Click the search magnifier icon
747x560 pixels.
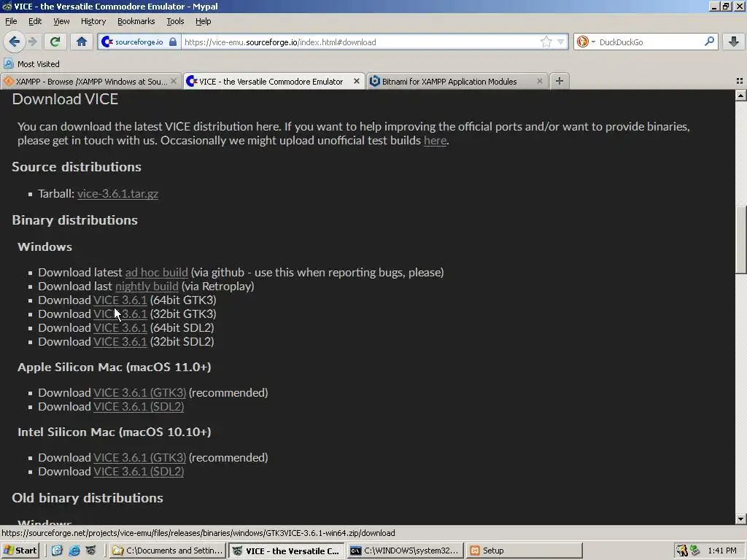[x=709, y=42]
